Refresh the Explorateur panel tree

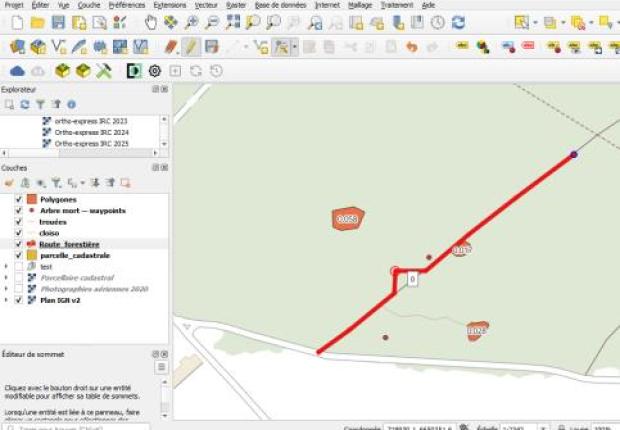pos(25,104)
